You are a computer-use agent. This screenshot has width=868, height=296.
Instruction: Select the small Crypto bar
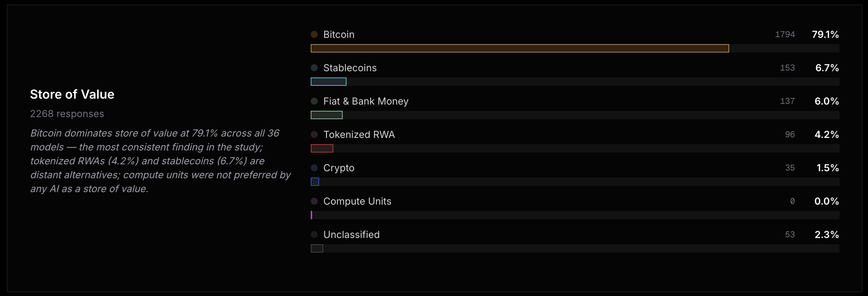click(x=315, y=182)
